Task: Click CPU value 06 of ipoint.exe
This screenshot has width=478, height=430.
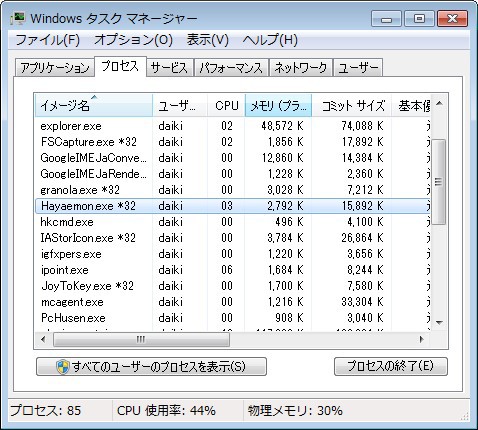Action: pyautogui.click(x=227, y=270)
